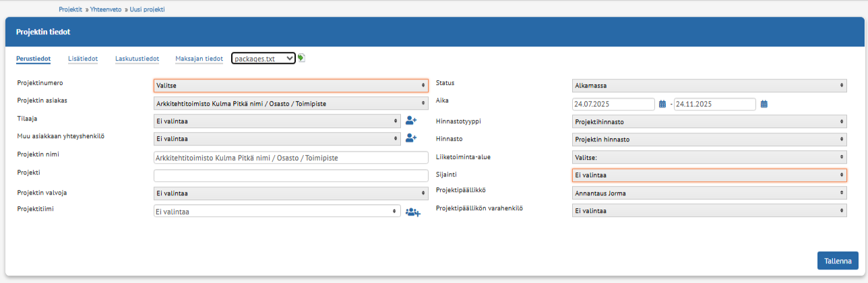Expand the Projektinumero Valitse dropdown
Viewport: 868px width, 283px height.
[291, 86]
